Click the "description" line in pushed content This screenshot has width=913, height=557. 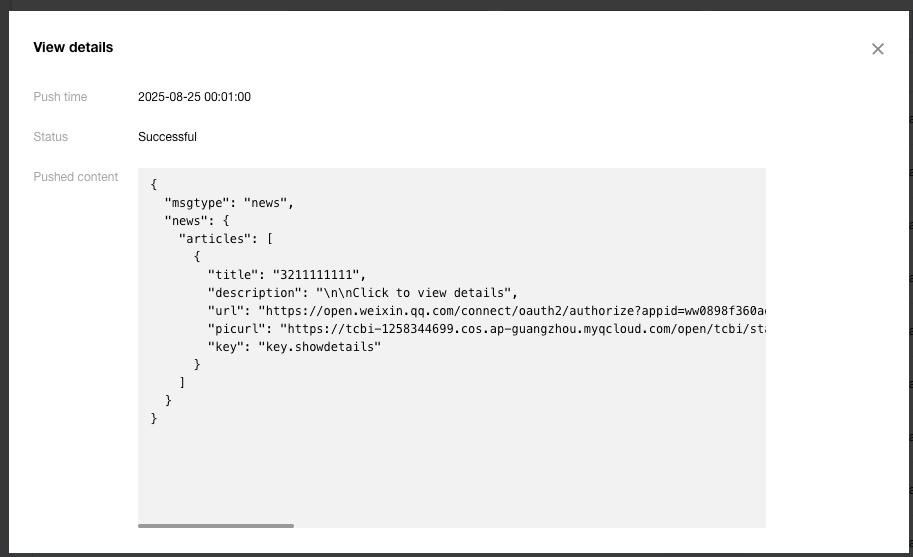[x=362, y=293]
